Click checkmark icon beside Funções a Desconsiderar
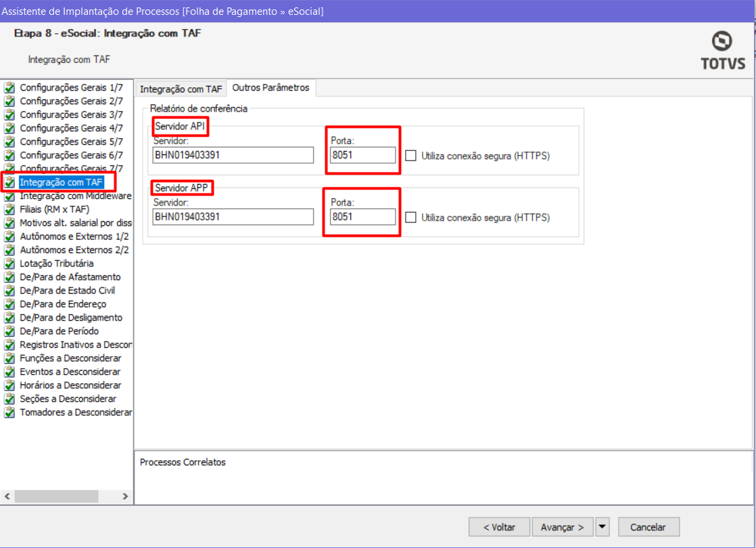Screen dimensions: 756x548 click(x=9, y=358)
